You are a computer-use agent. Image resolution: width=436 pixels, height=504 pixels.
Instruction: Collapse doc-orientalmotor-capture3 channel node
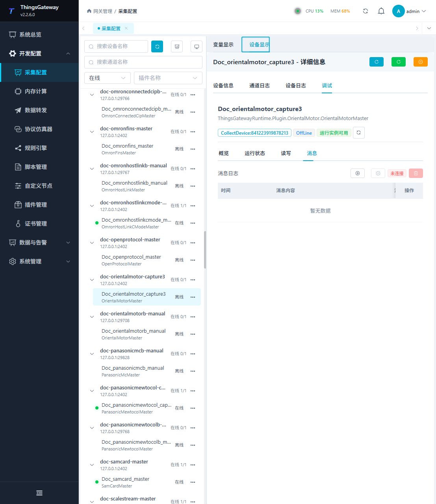(x=92, y=280)
